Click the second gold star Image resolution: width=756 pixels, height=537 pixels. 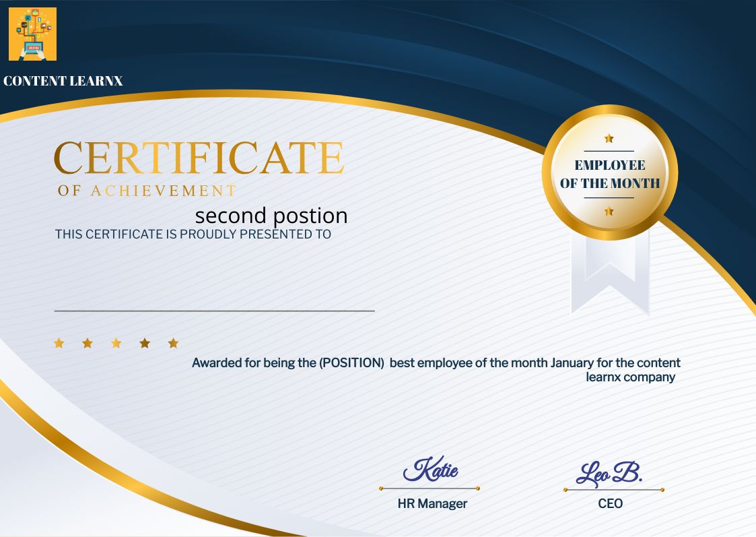88,343
